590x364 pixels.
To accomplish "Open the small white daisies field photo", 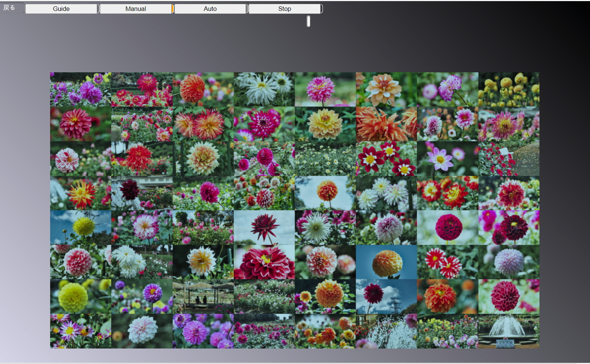I will (325, 158).
